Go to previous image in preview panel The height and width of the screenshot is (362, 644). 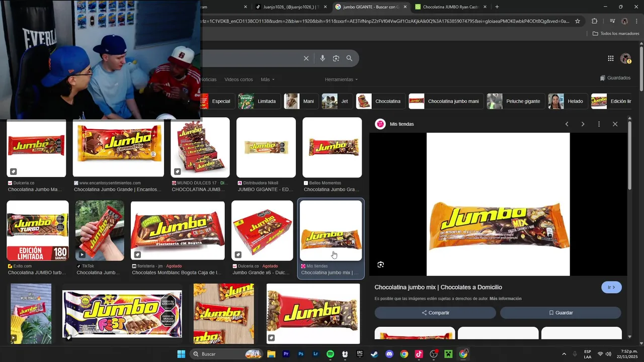pos(567,124)
